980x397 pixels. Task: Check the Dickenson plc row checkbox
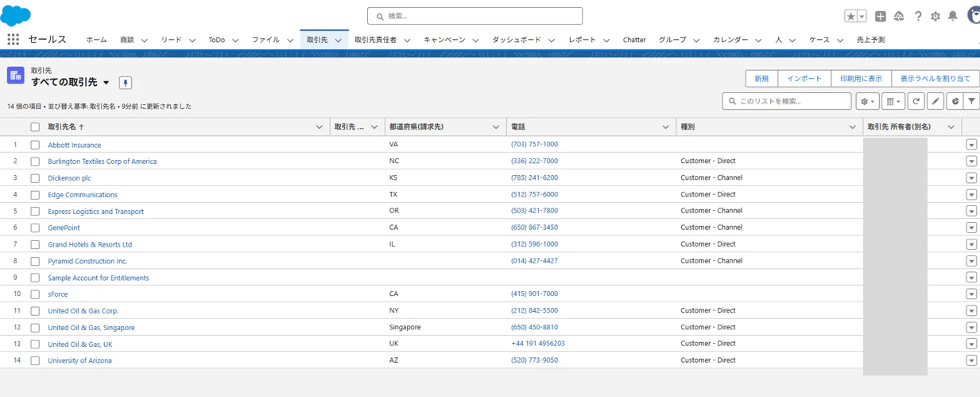[35, 178]
